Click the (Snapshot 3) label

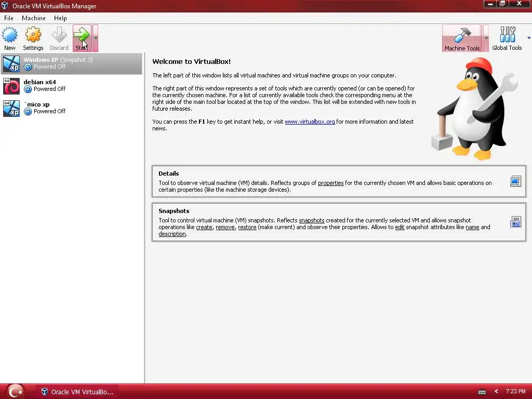[76, 60]
